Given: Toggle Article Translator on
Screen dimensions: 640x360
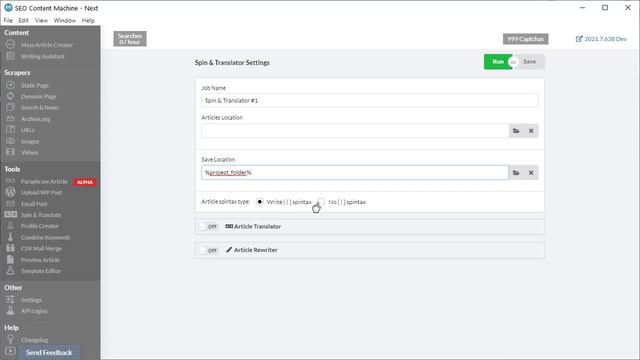Looking at the screenshot, I should [209, 226].
